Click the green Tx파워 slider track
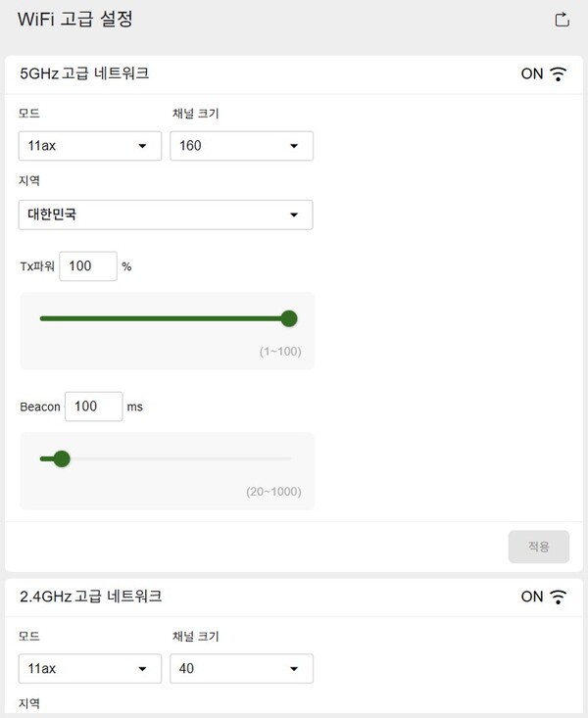 tap(157, 318)
